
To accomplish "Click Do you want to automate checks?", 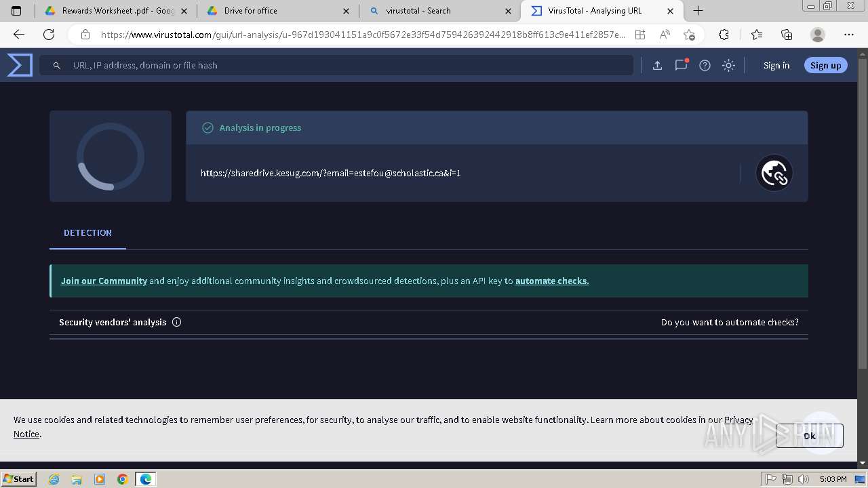I will coord(730,322).
